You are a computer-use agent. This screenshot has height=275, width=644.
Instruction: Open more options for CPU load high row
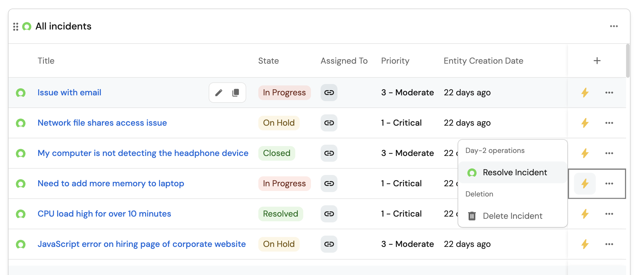(609, 214)
